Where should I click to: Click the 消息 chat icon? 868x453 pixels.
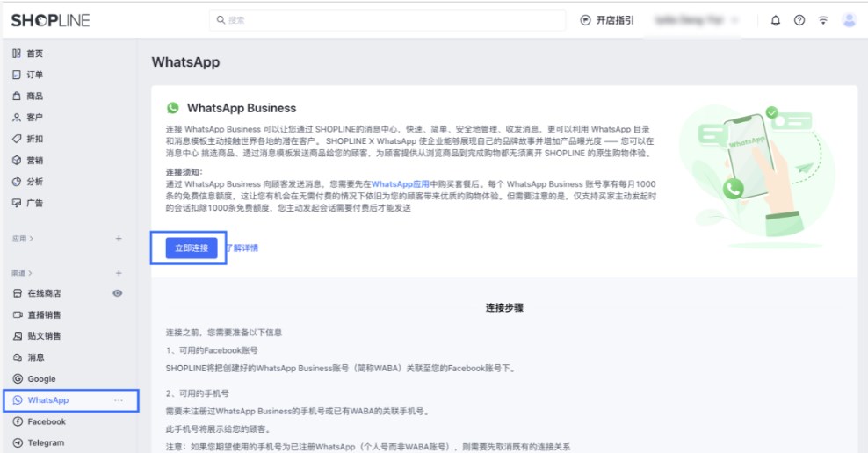click(18, 357)
